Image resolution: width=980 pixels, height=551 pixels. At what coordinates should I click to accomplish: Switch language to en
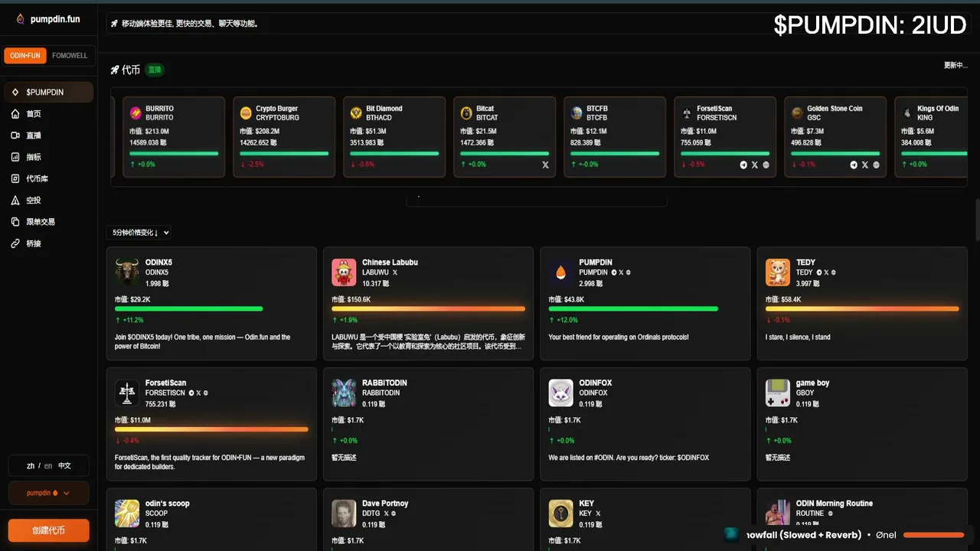(x=48, y=465)
